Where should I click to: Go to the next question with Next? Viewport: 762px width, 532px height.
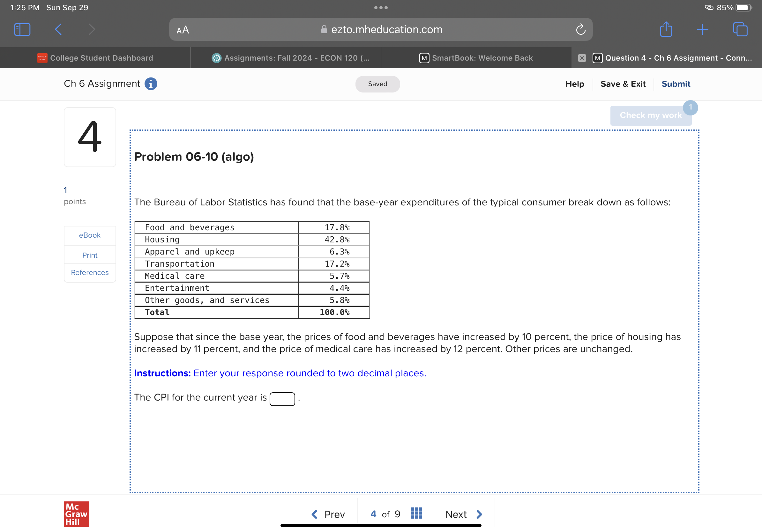[461, 514]
